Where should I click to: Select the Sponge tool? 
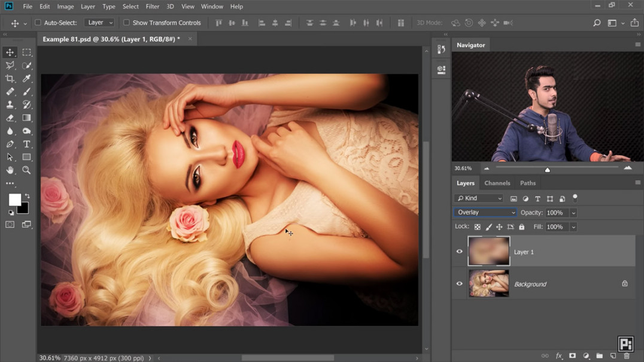pyautogui.click(x=27, y=131)
